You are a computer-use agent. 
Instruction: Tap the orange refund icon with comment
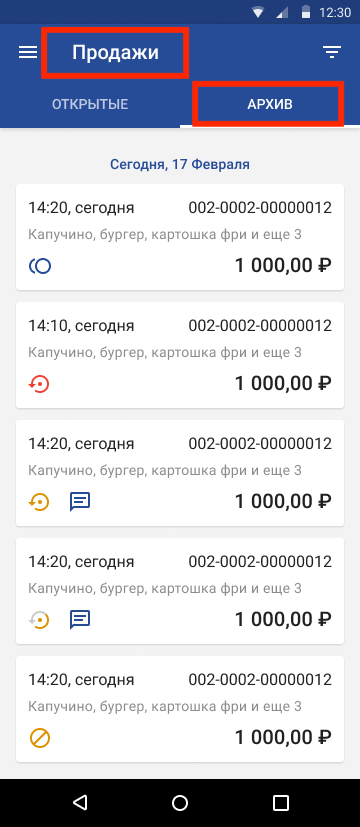(x=38, y=502)
